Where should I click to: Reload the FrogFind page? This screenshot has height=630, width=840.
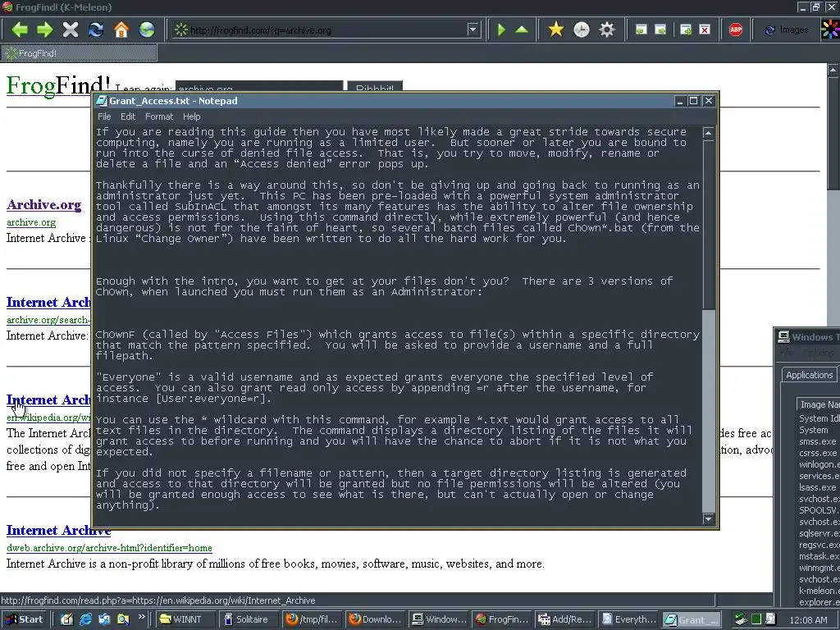(96, 30)
